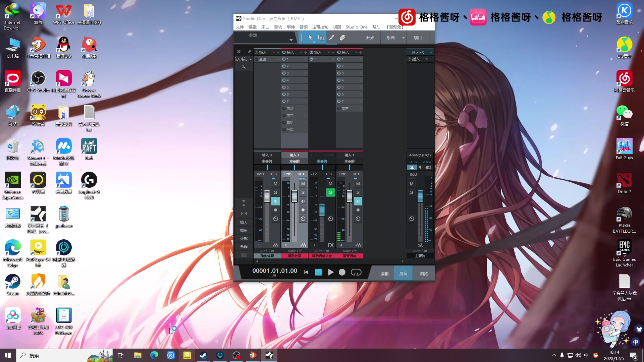Click the channel 1 volume fader
The width and height of the screenshot is (644, 362).
pos(267,196)
